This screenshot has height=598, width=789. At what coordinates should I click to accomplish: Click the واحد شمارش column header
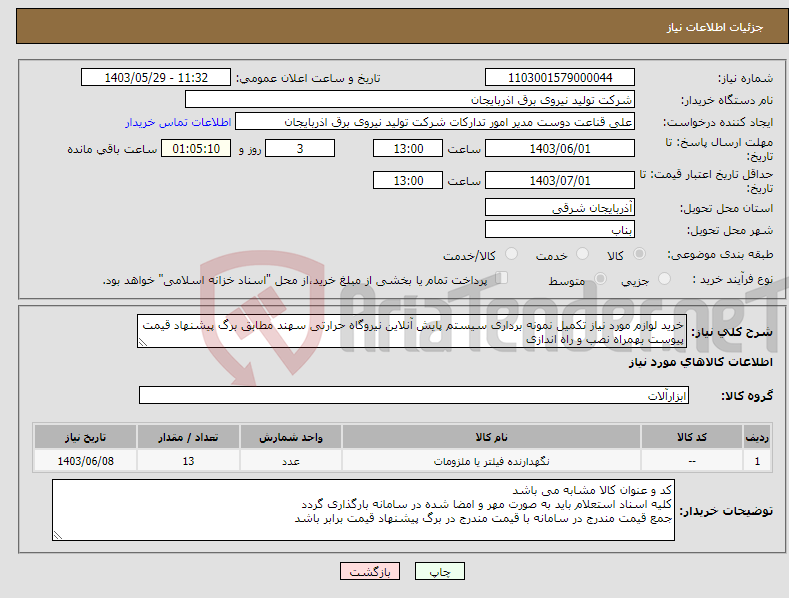[291, 437]
